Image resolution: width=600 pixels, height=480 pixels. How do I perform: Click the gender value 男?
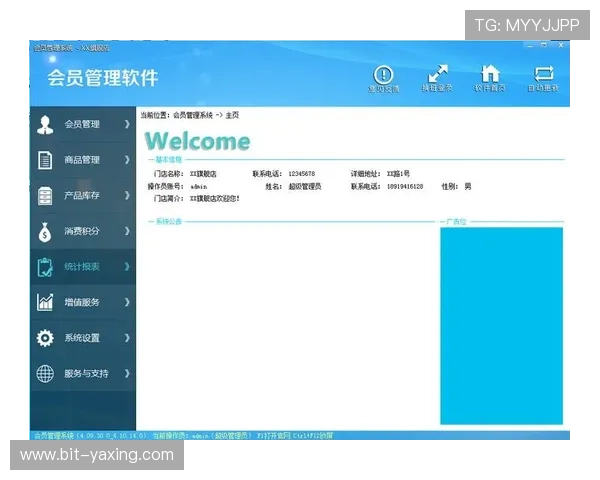[468, 186]
